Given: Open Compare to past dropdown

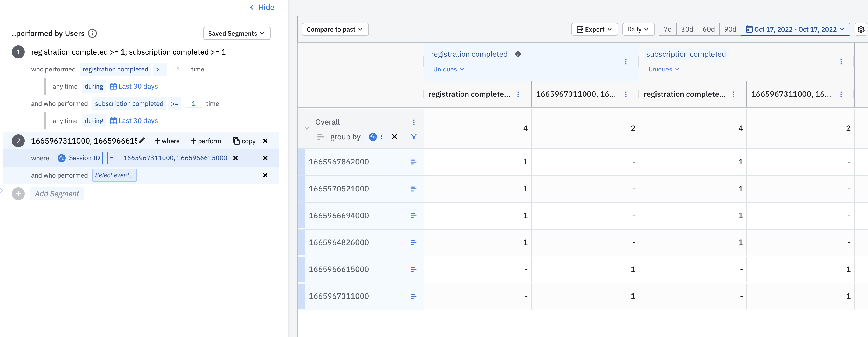Looking at the screenshot, I should coord(335,29).
